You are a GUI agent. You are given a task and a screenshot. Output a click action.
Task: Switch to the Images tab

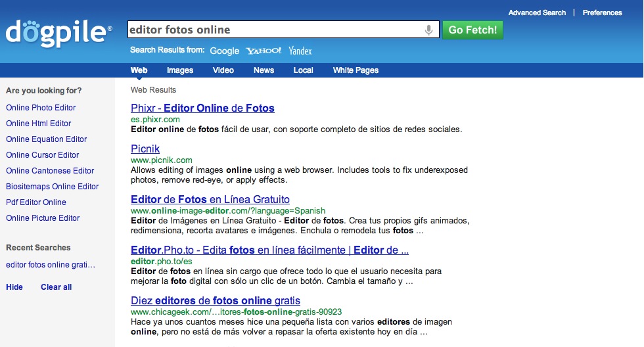(x=179, y=70)
